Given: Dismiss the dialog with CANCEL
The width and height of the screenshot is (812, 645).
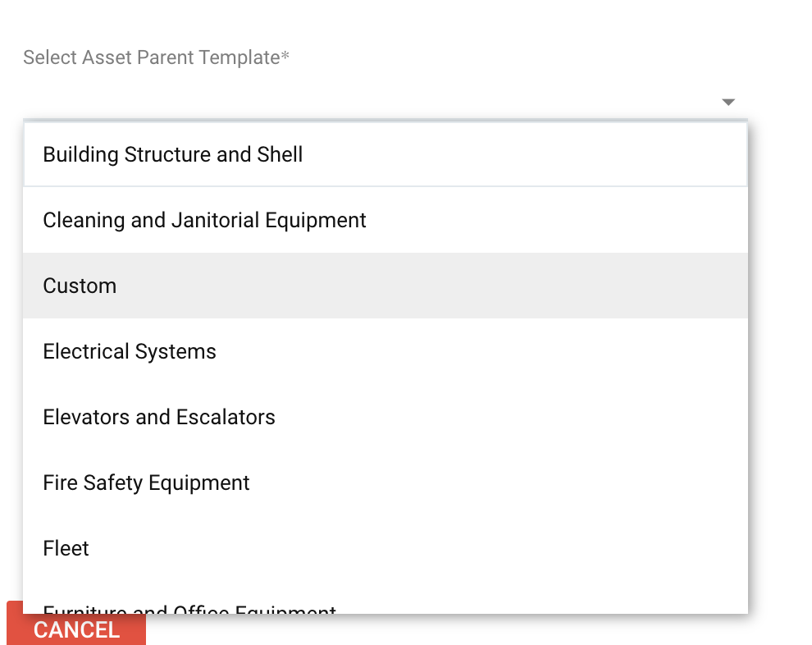Looking at the screenshot, I should pyautogui.click(x=76, y=629).
